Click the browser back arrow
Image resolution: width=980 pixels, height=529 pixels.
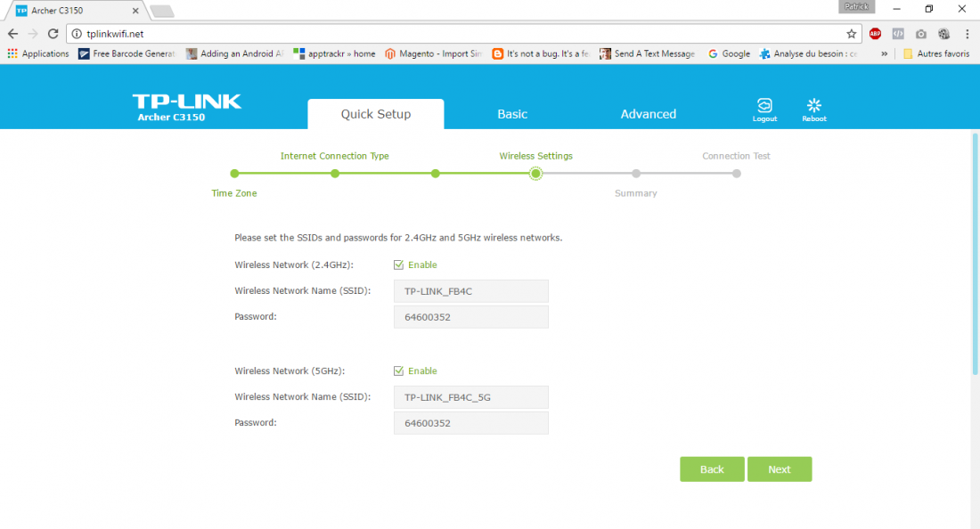13,34
